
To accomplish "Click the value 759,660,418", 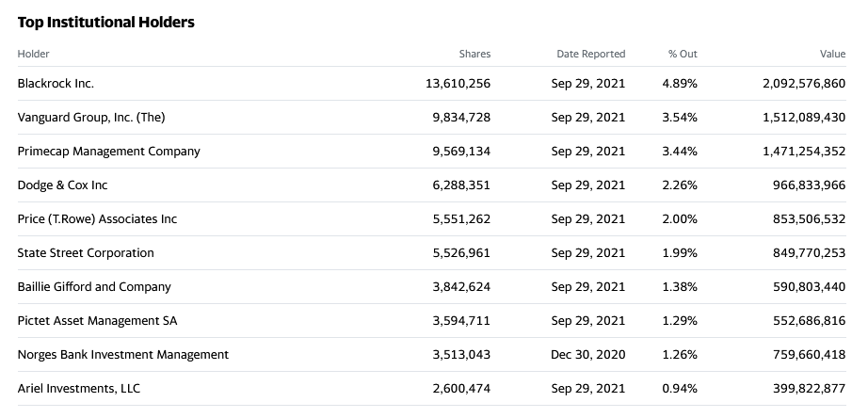I will [809, 354].
